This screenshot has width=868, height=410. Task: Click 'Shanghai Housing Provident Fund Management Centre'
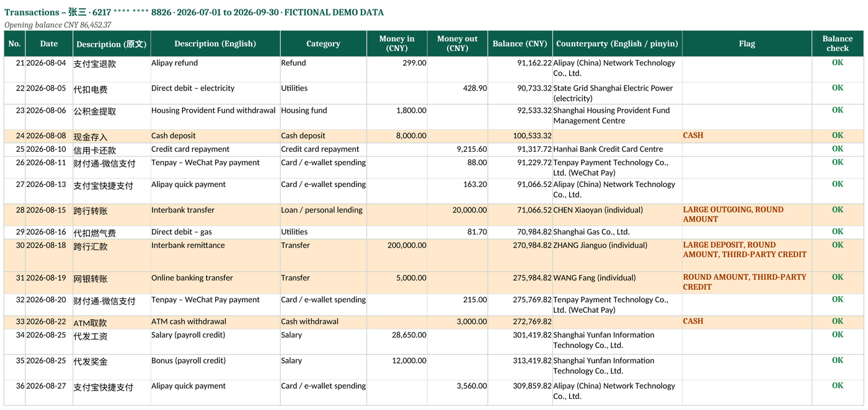pyautogui.click(x=617, y=117)
